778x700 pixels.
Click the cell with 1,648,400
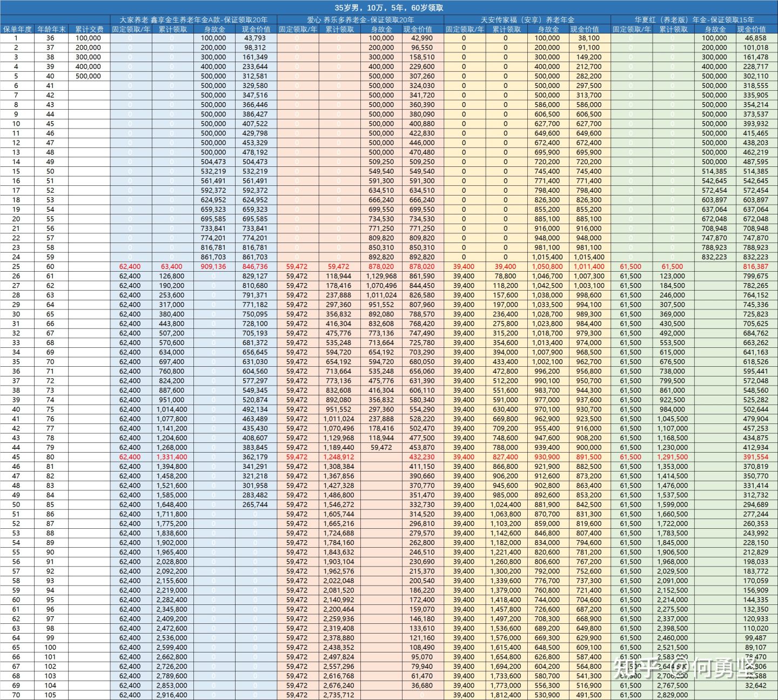click(x=172, y=504)
